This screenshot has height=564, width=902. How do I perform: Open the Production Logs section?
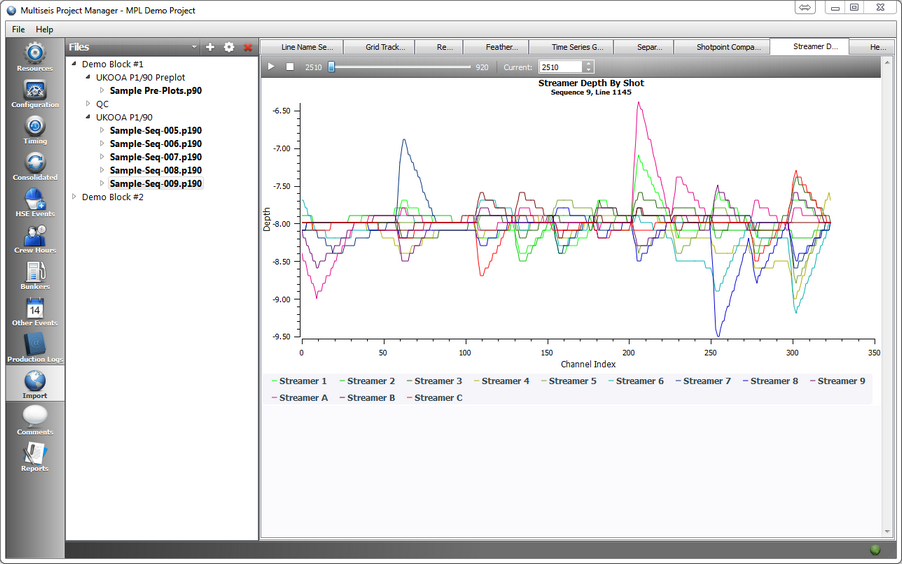(35, 347)
